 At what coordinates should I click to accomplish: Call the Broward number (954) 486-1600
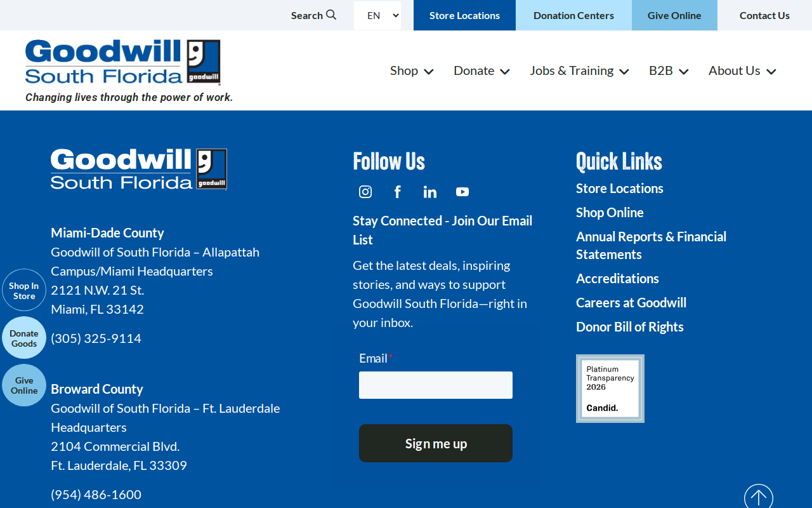point(96,495)
